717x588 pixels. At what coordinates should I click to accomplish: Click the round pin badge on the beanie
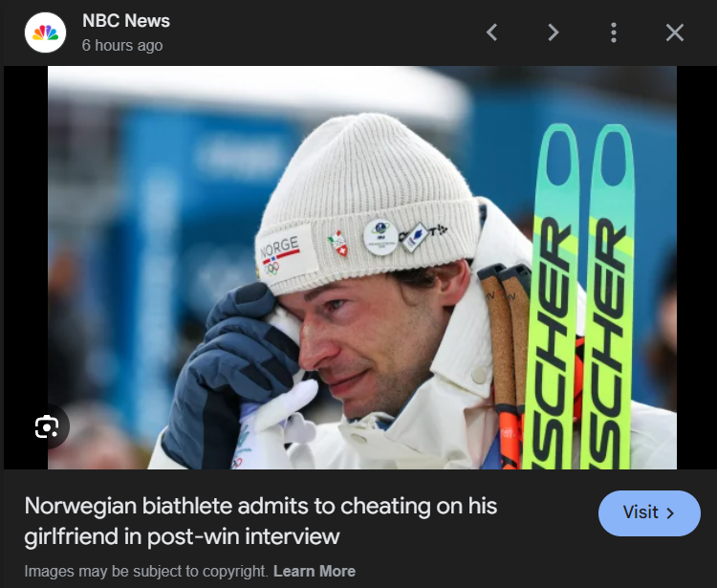(380, 237)
